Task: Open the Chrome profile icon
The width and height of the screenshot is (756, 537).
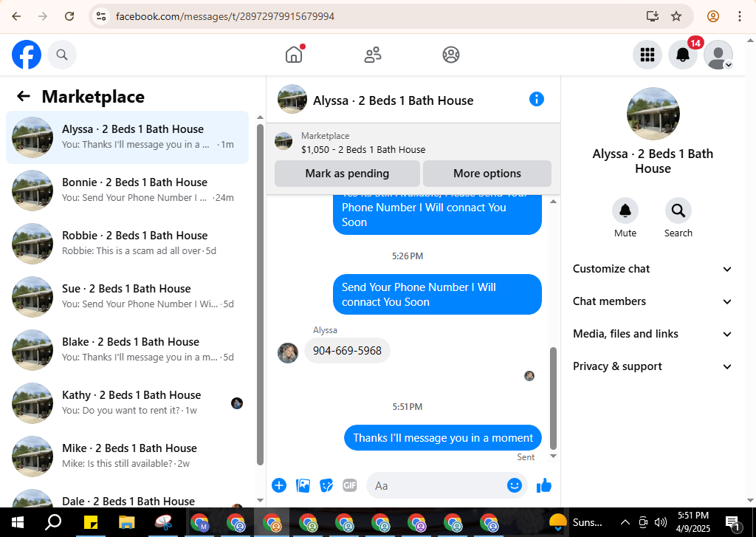Action: [713, 16]
